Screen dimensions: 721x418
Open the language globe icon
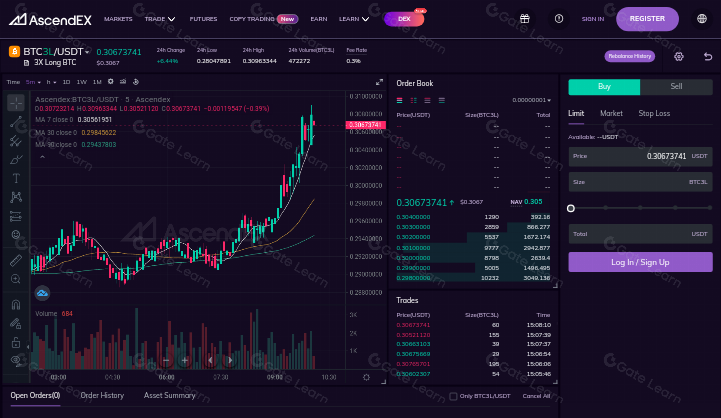tap(702, 19)
